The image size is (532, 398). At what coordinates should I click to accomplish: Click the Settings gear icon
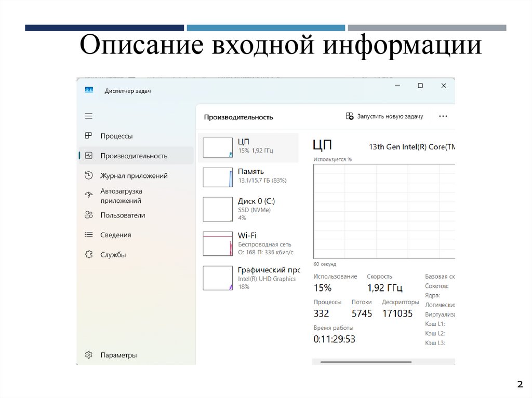[88, 355]
